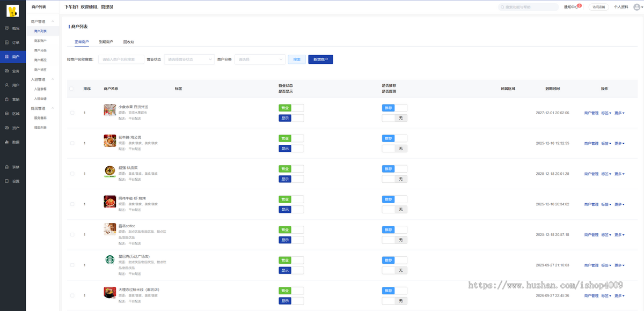This screenshot has width=644, height=311.
Task: Open 更多 dropdown for 小象水果 百货外送
Action: [x=619, y=113]
